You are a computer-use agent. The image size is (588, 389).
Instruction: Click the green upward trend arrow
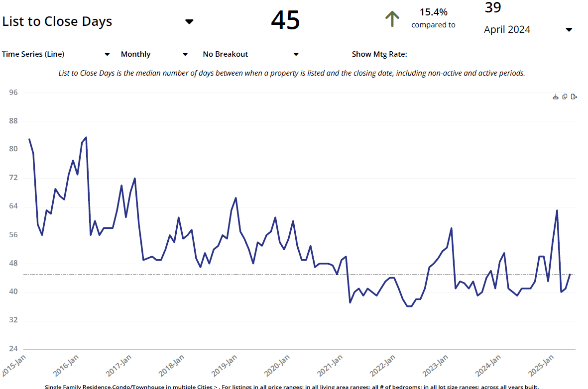(x=392, y=19)
